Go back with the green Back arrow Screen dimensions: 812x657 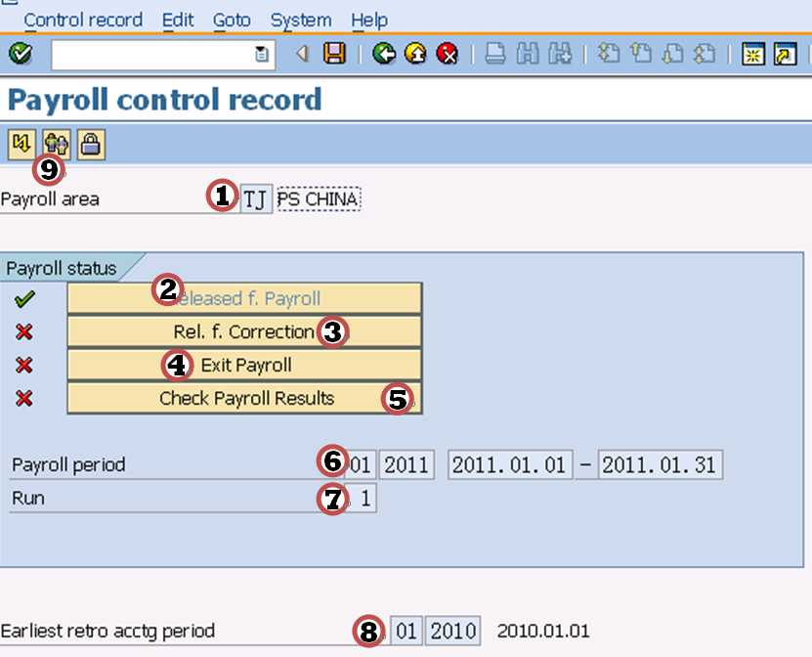(x=384, y=54)
